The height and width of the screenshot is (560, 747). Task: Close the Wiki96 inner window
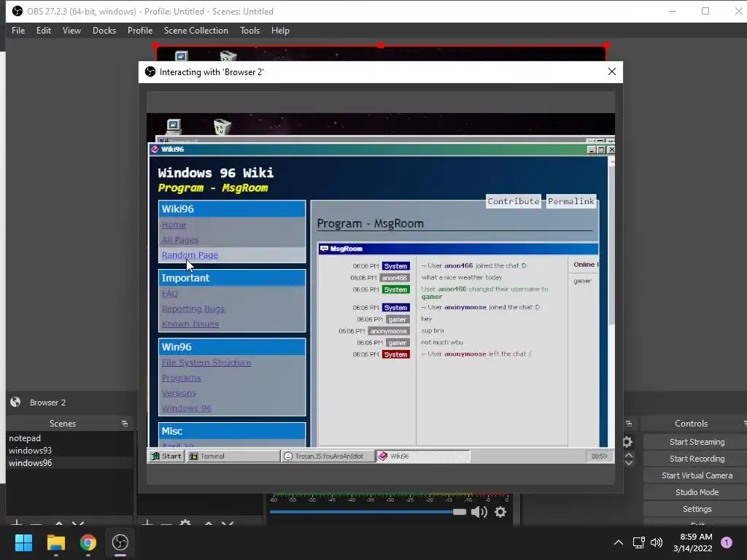[611, 149]
